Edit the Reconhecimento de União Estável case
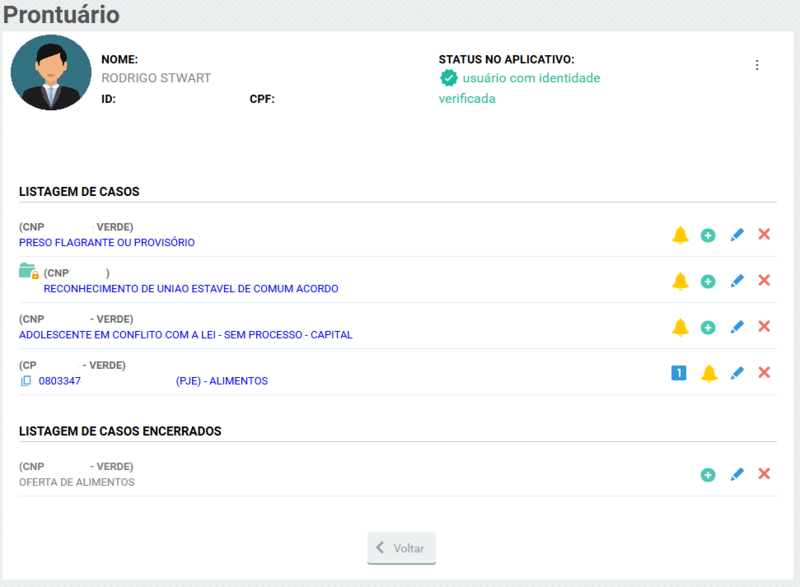This screenshot has width=800, height=587. point(737,281)
